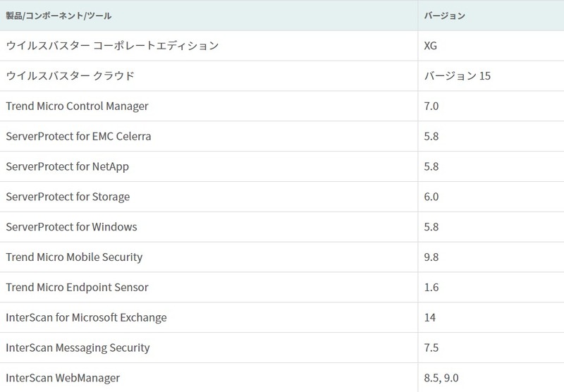Select the ウイルスバスター コーポレートエディション row

tap(112, 46)
